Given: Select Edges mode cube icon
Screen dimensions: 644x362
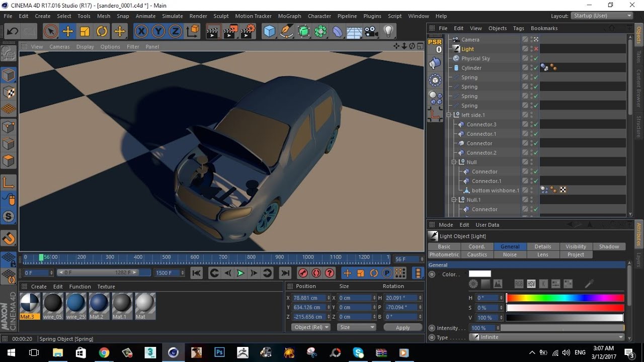Looking at the screenshot, I should point(9,144).
